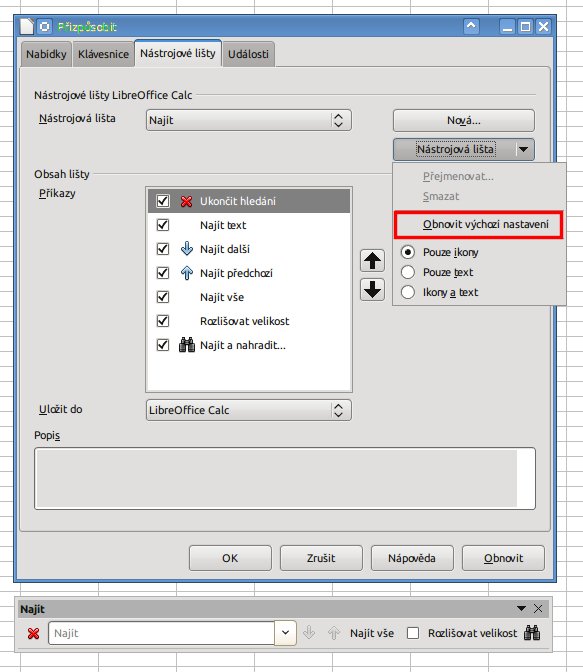
Task: Uncheck the Najít další command checkbox
Action: (x=163, y=249)
